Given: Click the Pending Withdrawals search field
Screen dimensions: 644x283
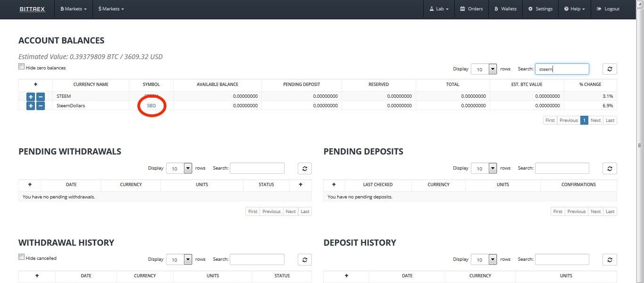Looking at the screenshot, I should tap(257, 168).
